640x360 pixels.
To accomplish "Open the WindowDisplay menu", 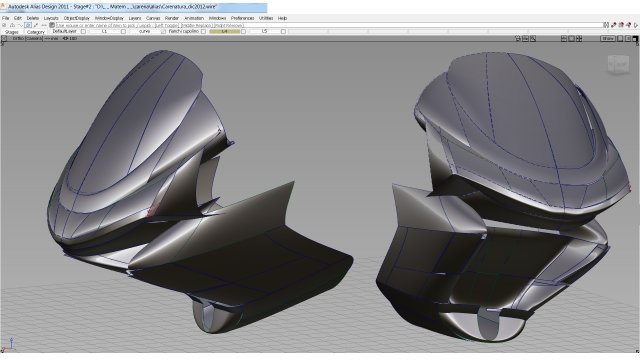I will [109, 18].
